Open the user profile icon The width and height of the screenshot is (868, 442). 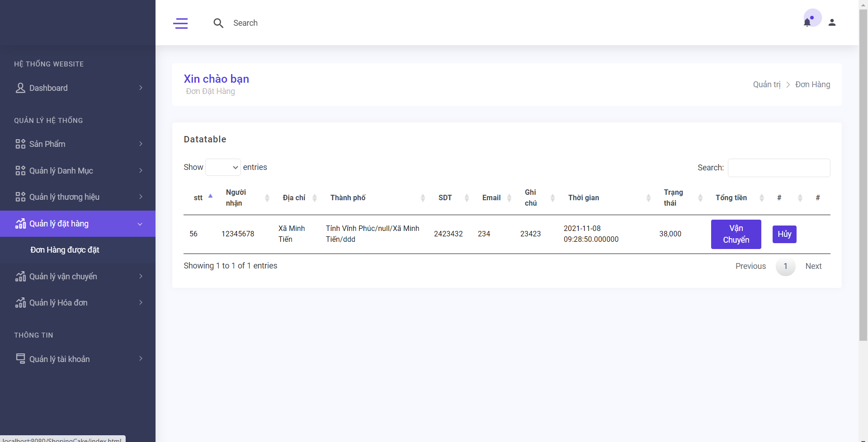832,22
